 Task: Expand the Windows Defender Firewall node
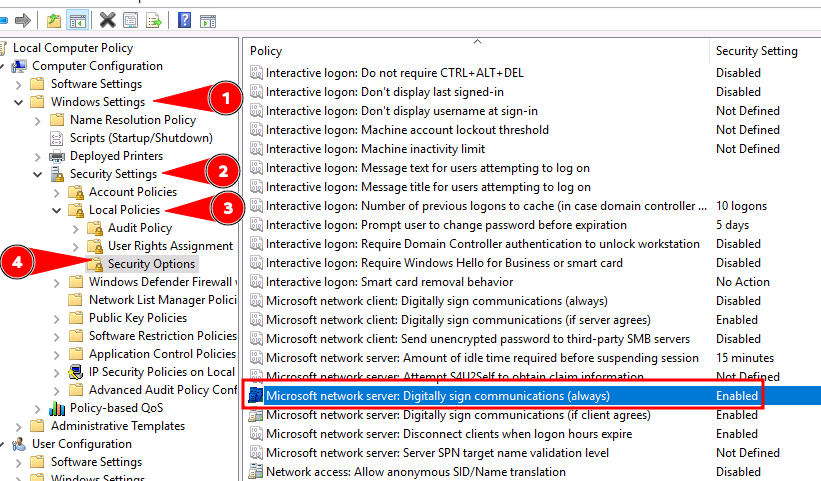(x=57, y=283)
